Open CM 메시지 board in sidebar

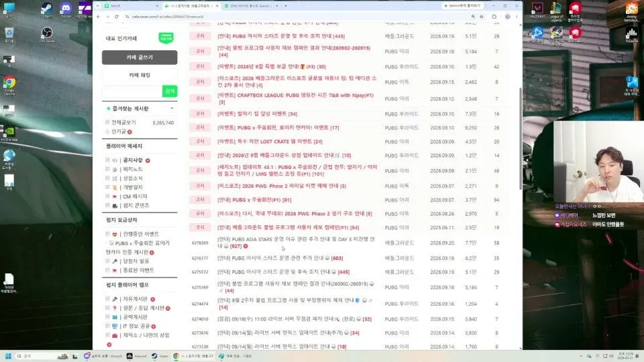tap(135, 196)
